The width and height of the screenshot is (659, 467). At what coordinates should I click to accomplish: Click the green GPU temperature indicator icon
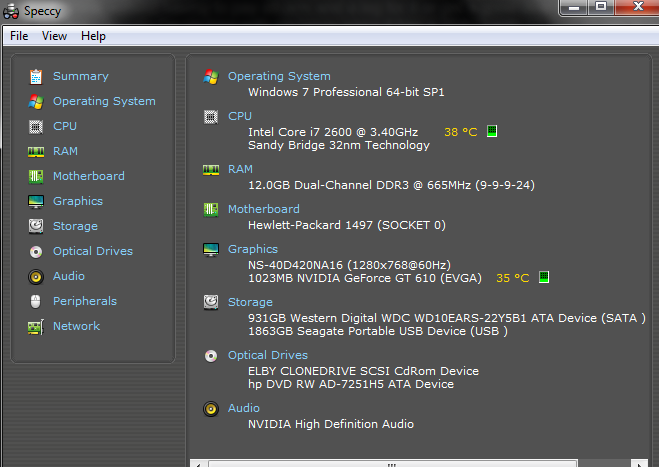[544, 277]
